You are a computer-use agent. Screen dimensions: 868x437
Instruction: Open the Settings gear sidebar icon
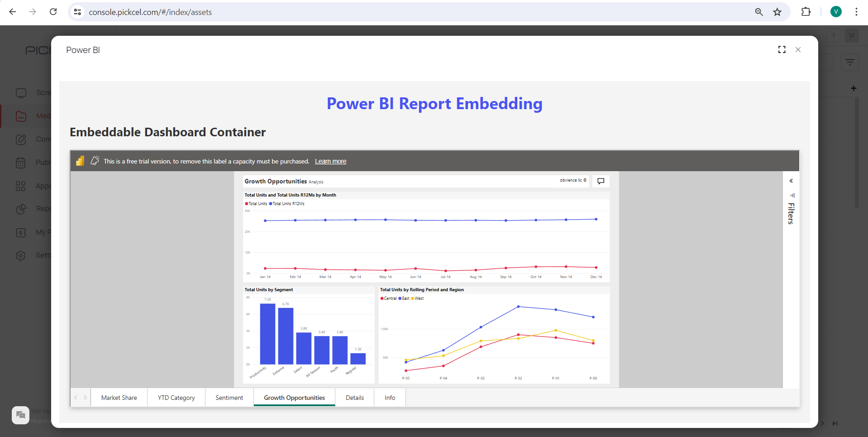click(x=21, y=255)
